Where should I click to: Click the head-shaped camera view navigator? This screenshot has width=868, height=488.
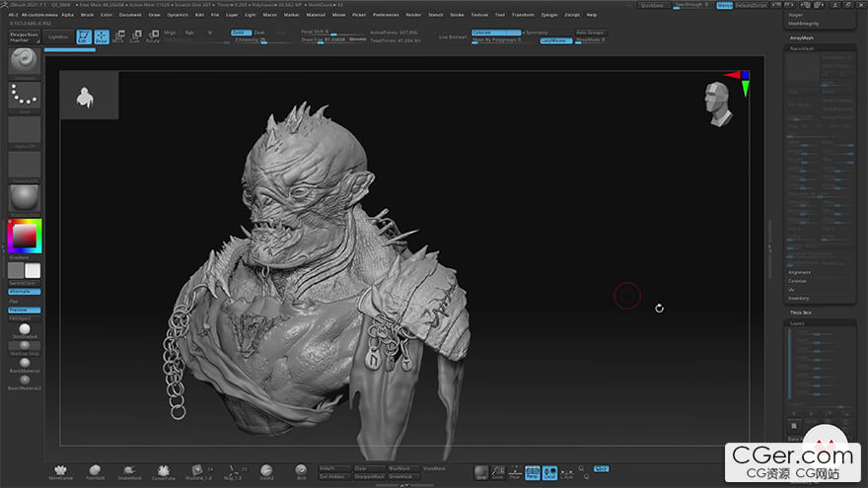(717, 105)
